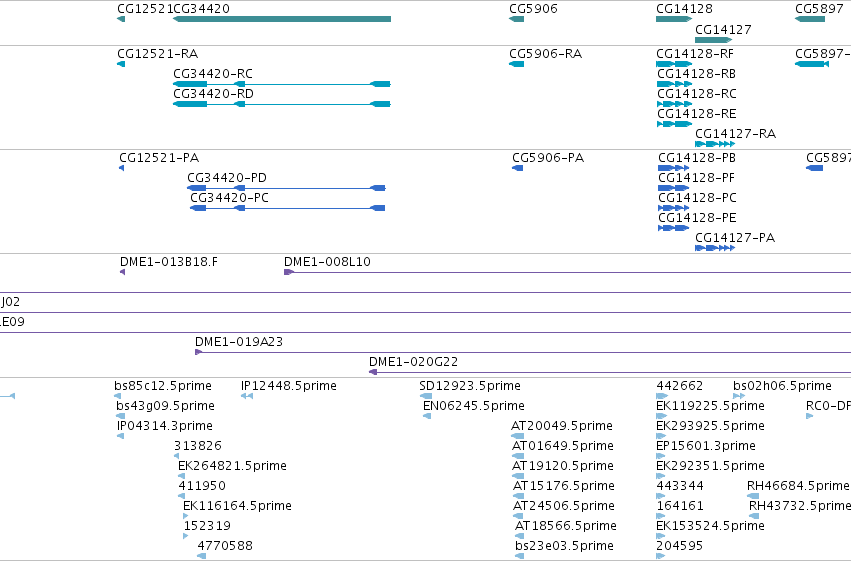Click the AT18566.5prime EST label

(x=566, y=526)
